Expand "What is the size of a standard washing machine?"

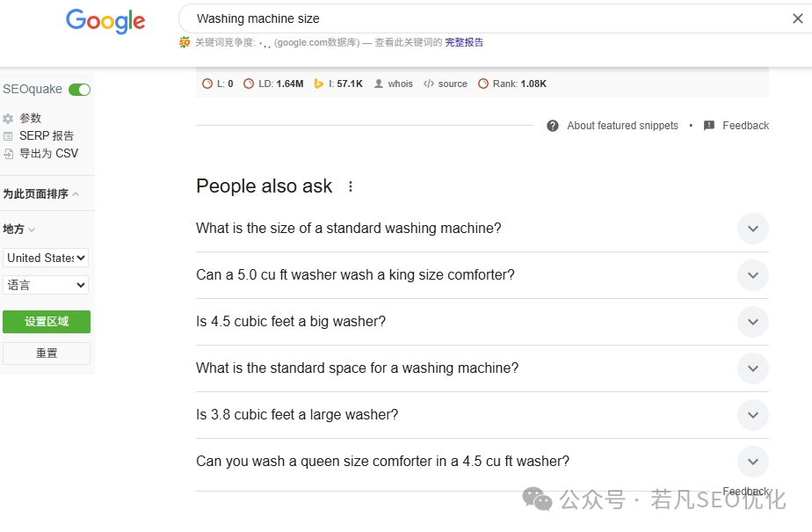tap(752, 229)
